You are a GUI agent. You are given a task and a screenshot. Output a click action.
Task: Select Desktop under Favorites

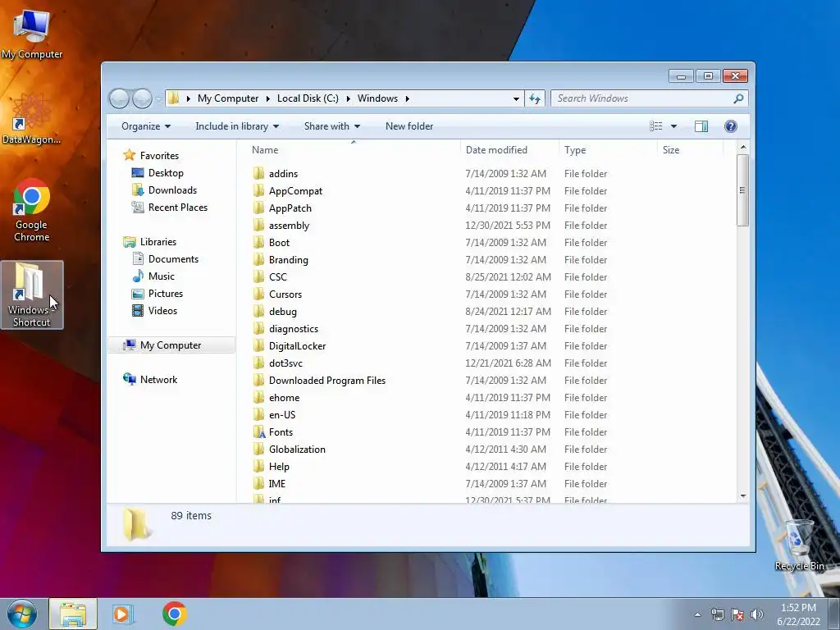[166, 173]
